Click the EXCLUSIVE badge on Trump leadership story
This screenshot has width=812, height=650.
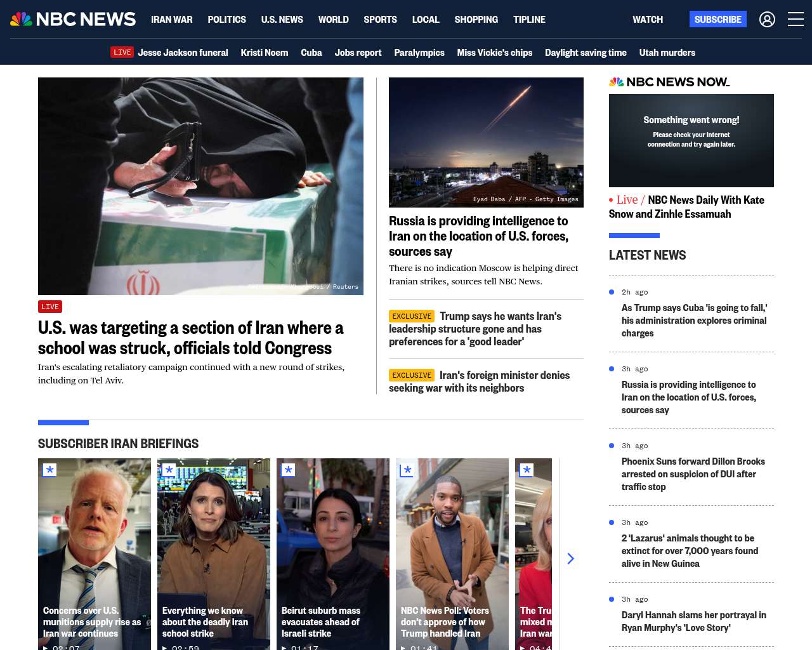(x=412, y=316)
